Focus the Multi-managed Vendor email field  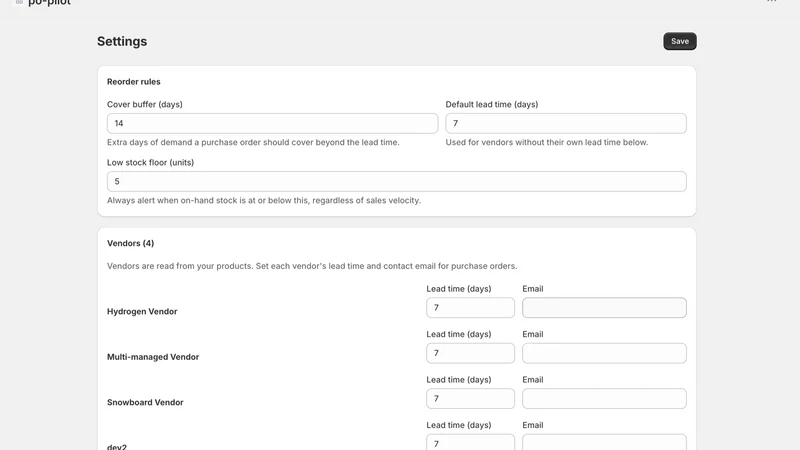point(604,353)
